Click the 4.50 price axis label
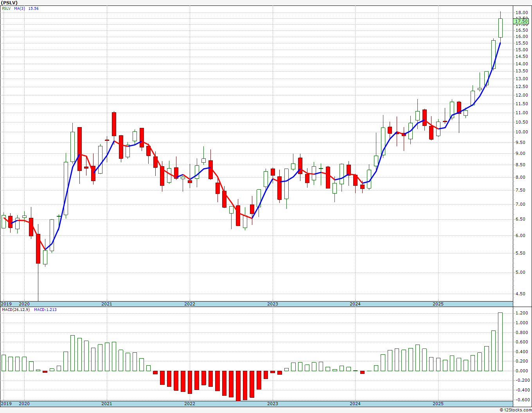 coord(521,294)
